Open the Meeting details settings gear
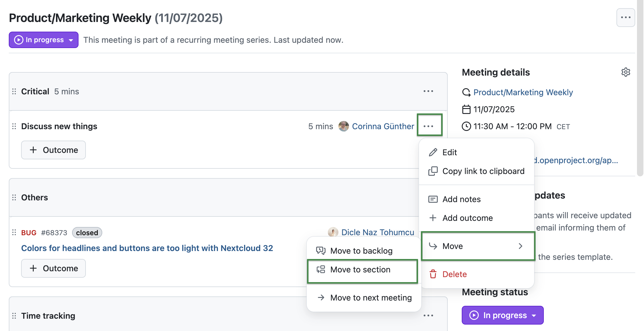The image size is (644, 331). coord(626,72)
